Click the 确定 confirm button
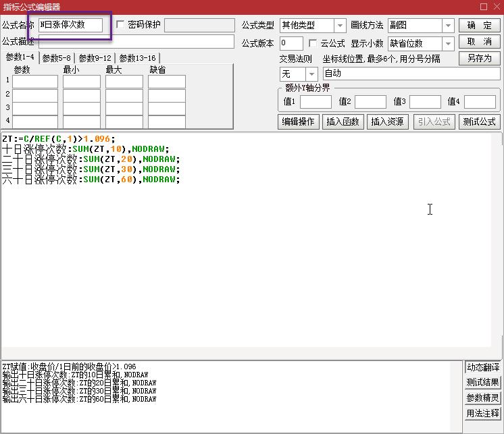This screenshot has height=434, width=504. click(x=480, y=25)
